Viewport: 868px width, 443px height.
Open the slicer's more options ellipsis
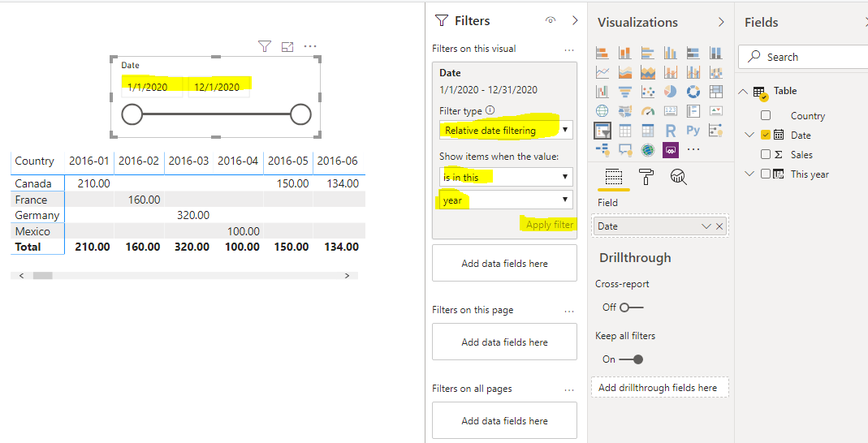click(310, 47)
